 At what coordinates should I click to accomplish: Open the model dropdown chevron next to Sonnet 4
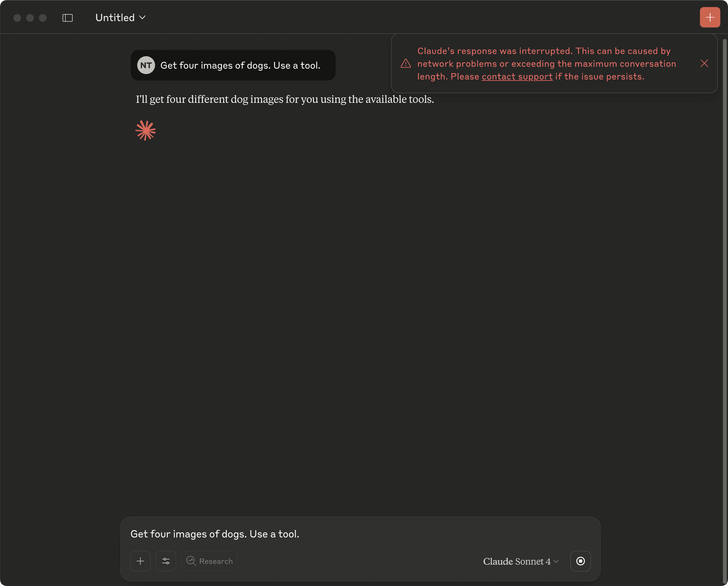[556, 562]
